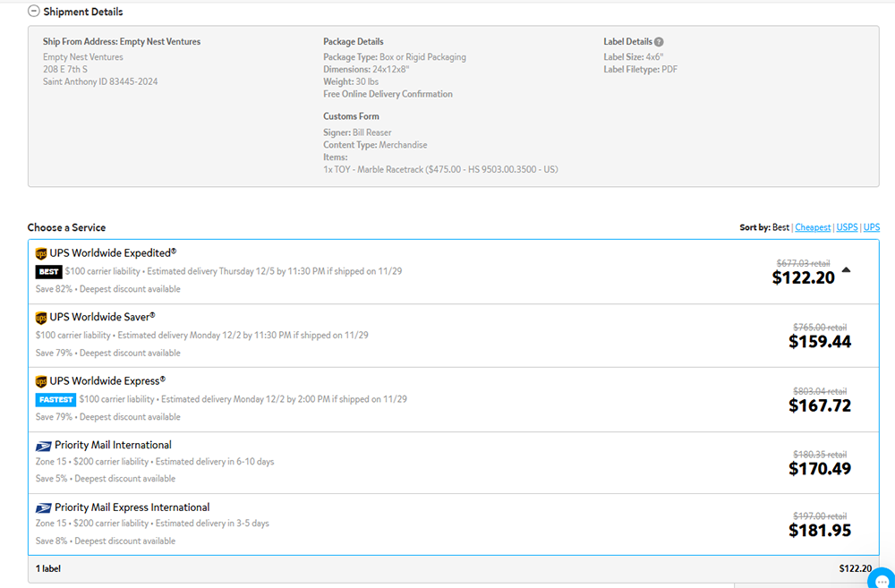Click the Dimensions 24x12x8 line
Viewport: 895px width, 588px height.
366,69
